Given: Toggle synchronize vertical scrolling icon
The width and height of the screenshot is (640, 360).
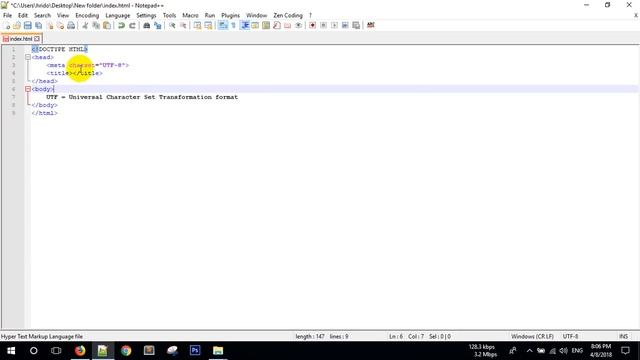Looking at the screenshot, I should click(x=198, y=25).
